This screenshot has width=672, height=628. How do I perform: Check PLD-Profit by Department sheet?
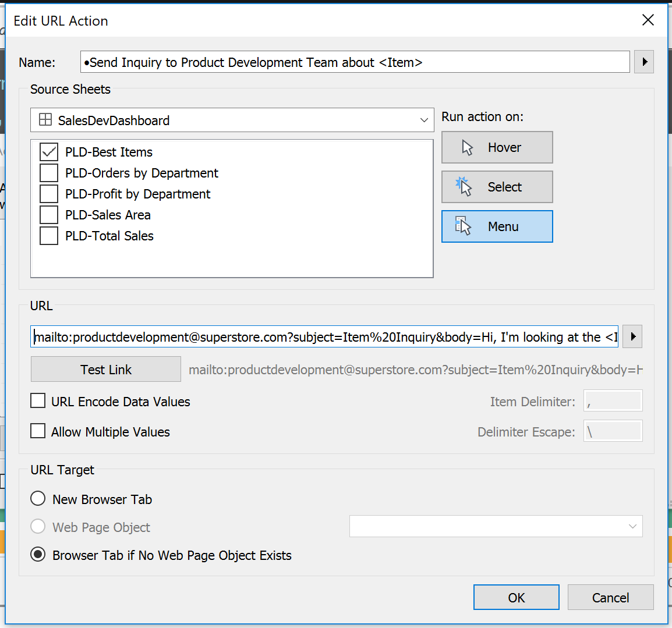pos(49,194)
